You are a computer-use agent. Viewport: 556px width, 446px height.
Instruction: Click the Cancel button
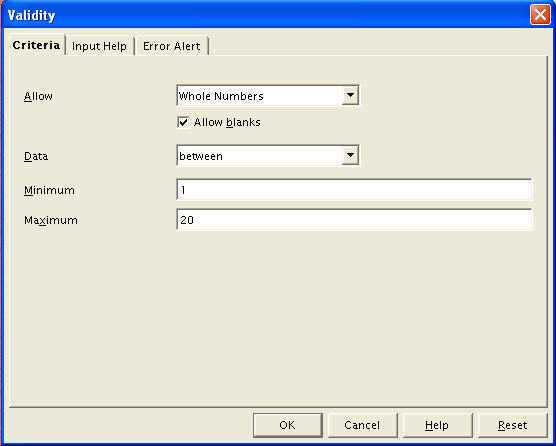point(362,425)
